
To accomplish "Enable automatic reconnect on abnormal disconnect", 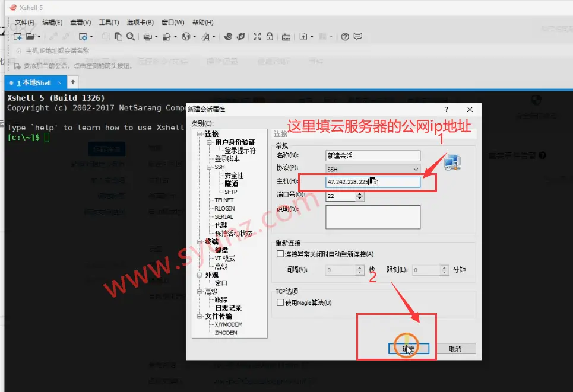I will (x=279, y=253).
